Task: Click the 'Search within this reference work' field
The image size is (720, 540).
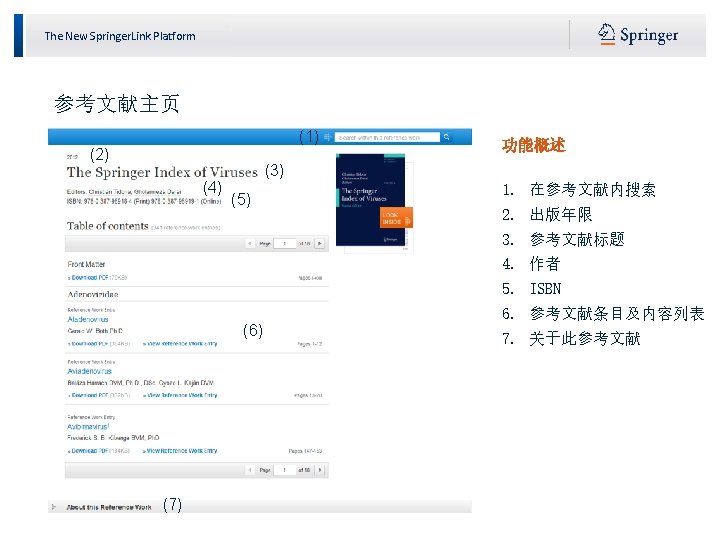Action: pyautogui.click(x=387, y=137)
